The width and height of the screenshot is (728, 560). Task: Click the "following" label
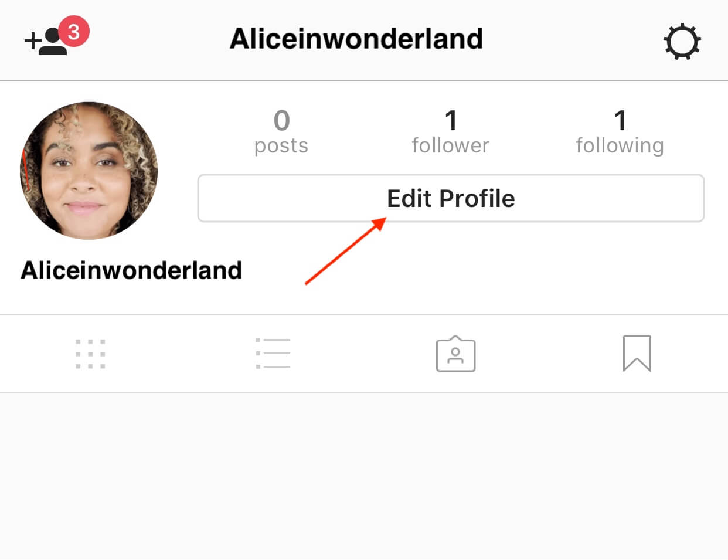click(620, 145)
